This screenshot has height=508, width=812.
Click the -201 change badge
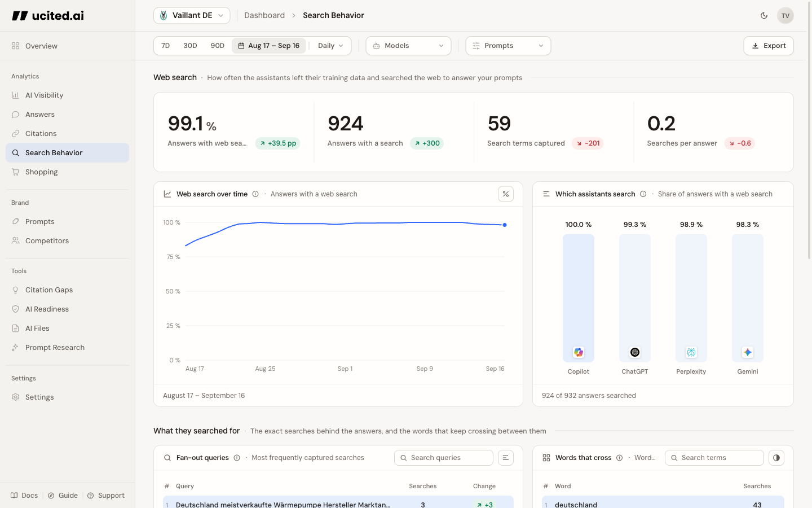pos(588,143)
